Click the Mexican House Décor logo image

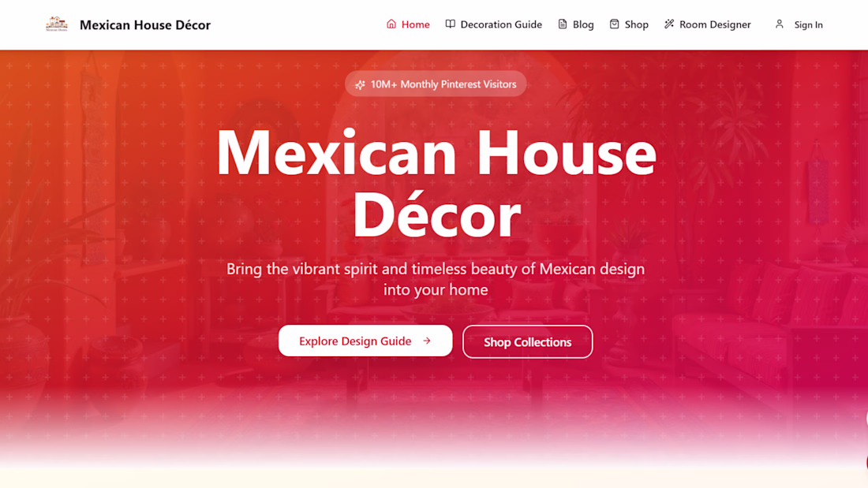(x=57, y=24)
